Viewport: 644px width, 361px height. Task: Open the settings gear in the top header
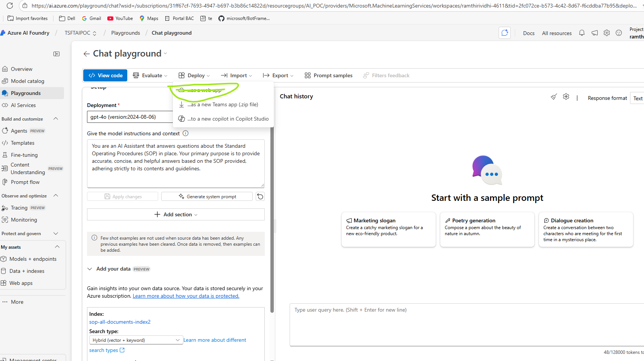click(x=607, y=33)
